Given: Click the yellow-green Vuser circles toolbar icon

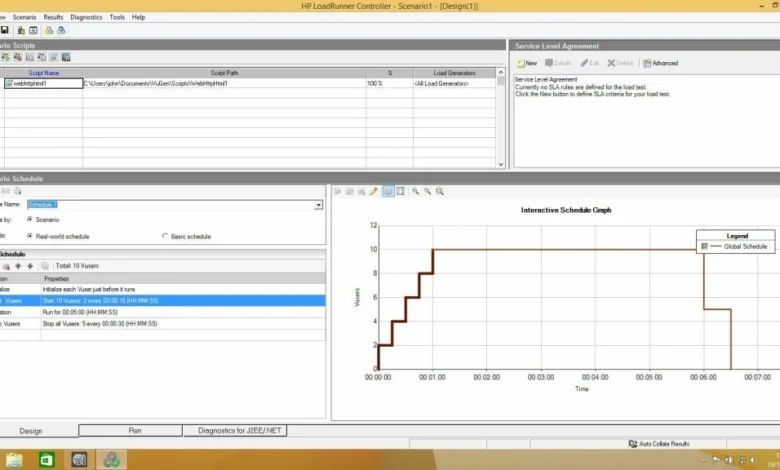Looking at the screenshot, I should click(x=49, y=30).
